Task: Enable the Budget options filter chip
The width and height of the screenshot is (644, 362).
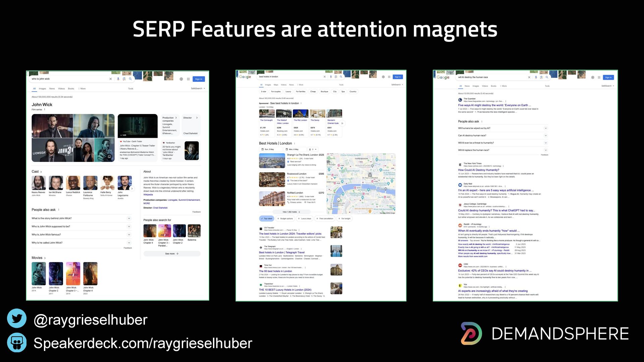Action: [x=285, y=219]
